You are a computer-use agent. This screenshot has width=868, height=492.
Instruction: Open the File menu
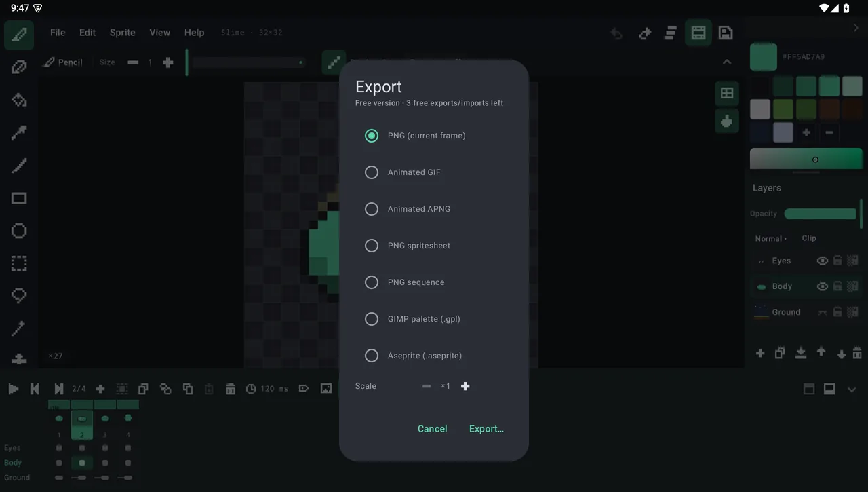pos(58,33)
